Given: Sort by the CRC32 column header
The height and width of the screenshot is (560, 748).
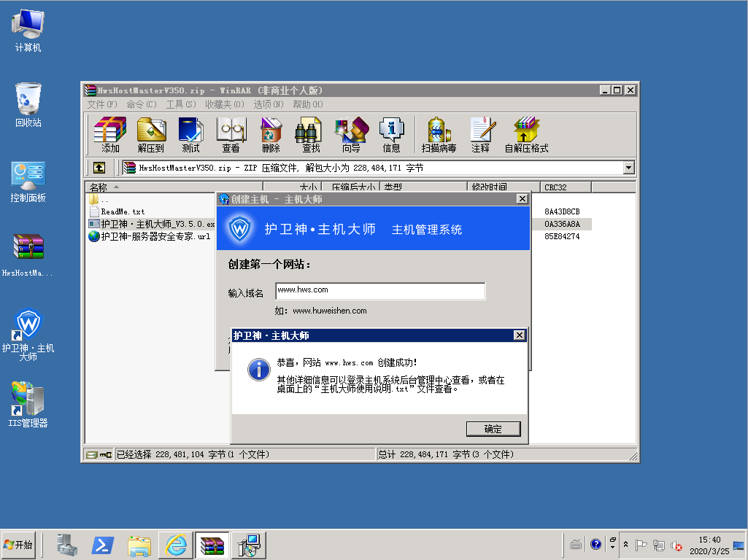Looking at the screenshot, I should pyautogui.click(x=566, y=187).
